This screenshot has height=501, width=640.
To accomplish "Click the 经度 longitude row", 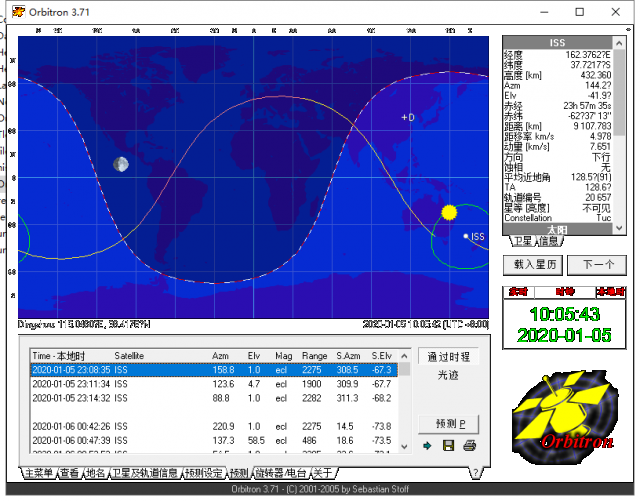I will (557, 55).
